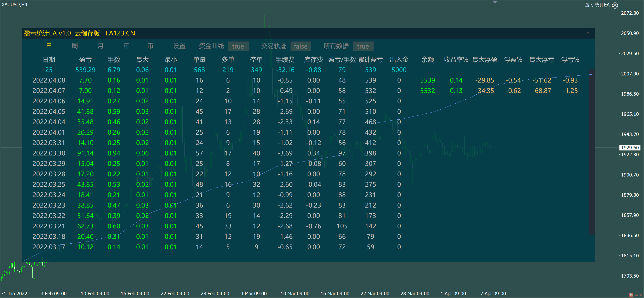Click the sad face EA status icon
Image resolution: width=644 pixels, height=298 pixels.
[x=615, y=5]
